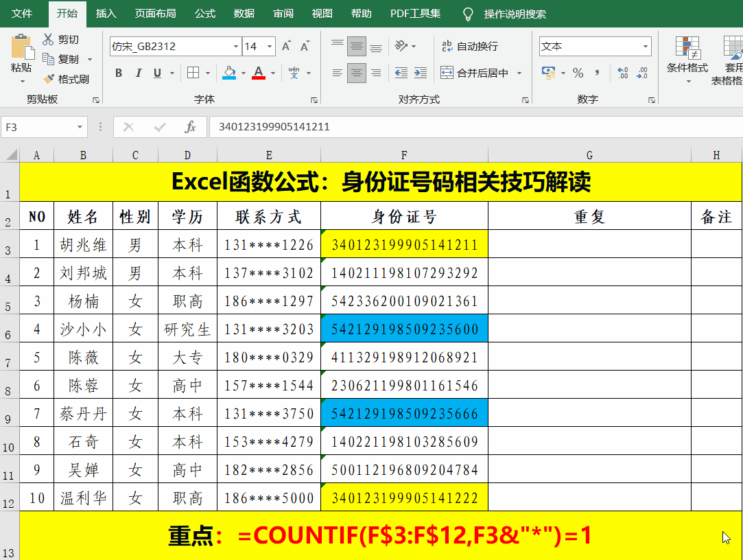Open the PDF工具集 tab
The height and width of the screenshot is (560, 743).
point(416,13)
